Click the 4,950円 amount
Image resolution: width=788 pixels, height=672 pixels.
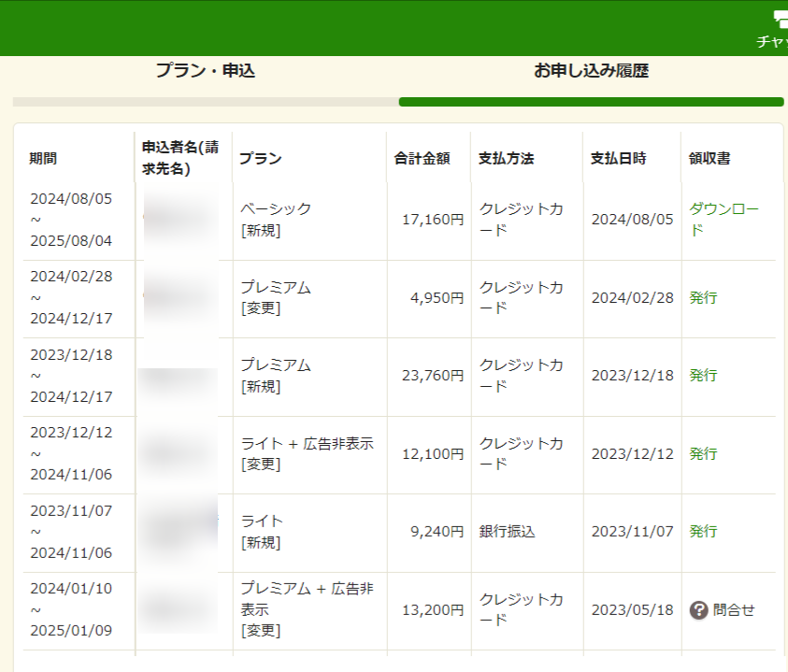pos(437,298)
